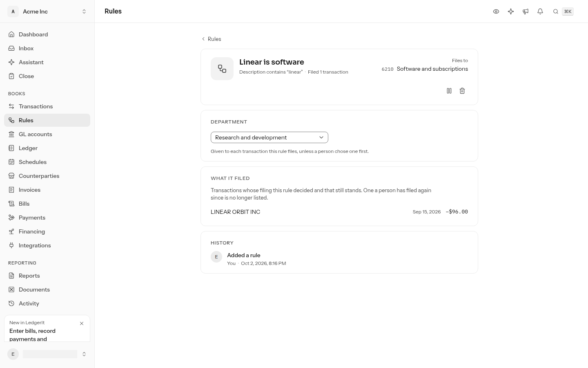Open the megaphone announcements icon
This screenshot has height=368, width=588.
click(x=526, y=11)
